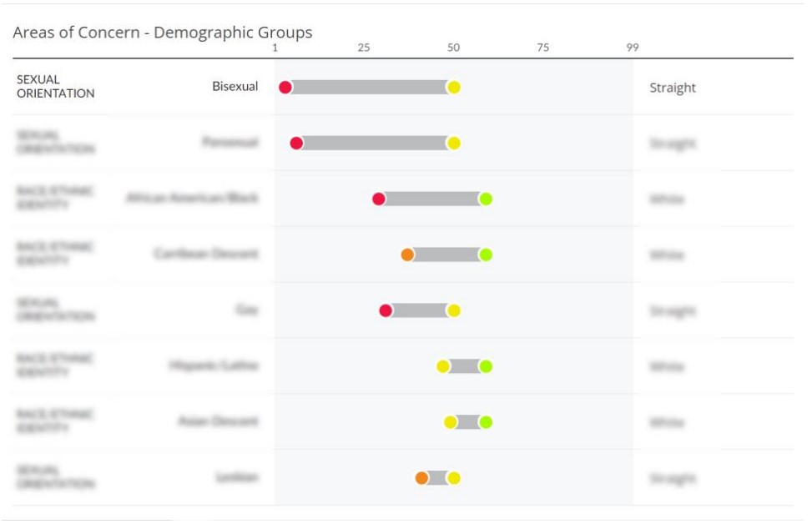Click the yellow dot in the Lesbian row

tap(453, 478)
